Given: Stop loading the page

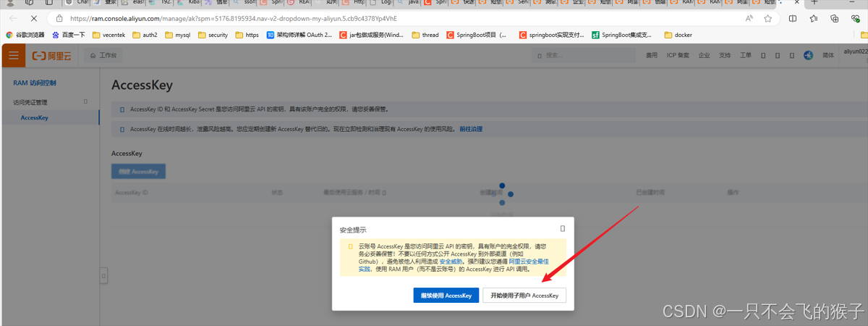Looking at the screenshot, I should coord(35,18).
